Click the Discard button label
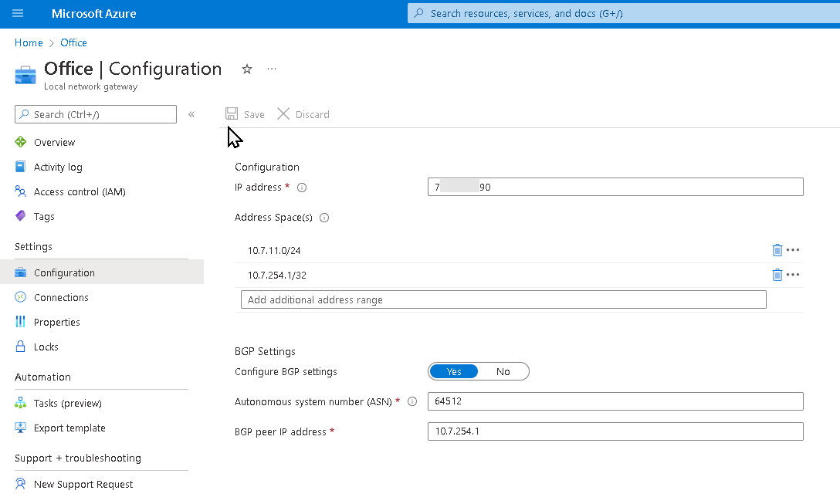840x504 pixels. click(x=313, y=115)
